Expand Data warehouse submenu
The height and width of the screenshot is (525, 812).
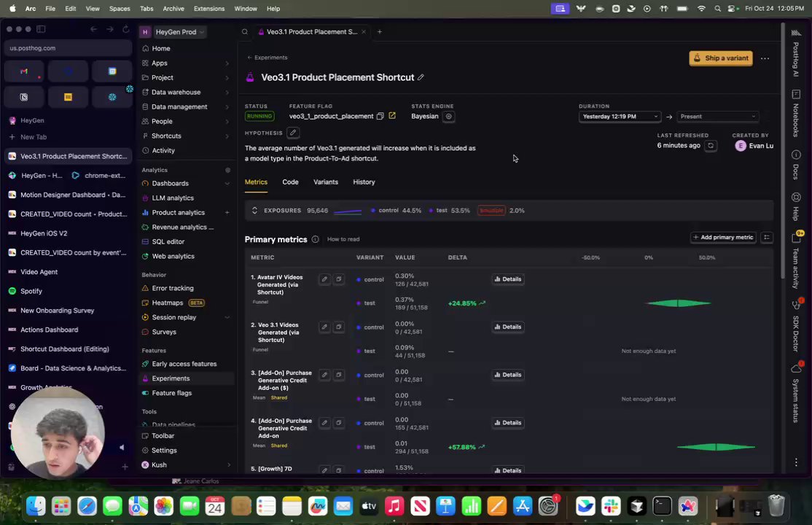pos(227,93)
